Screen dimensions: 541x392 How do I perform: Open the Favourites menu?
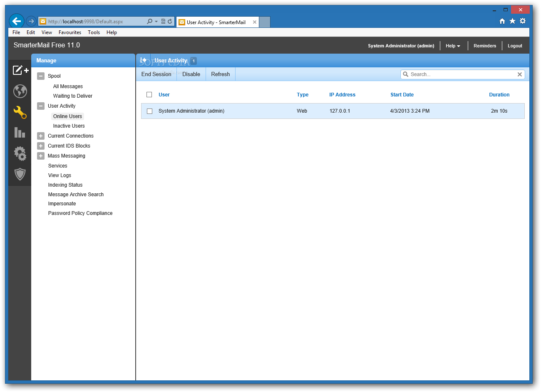click(70, 32)
